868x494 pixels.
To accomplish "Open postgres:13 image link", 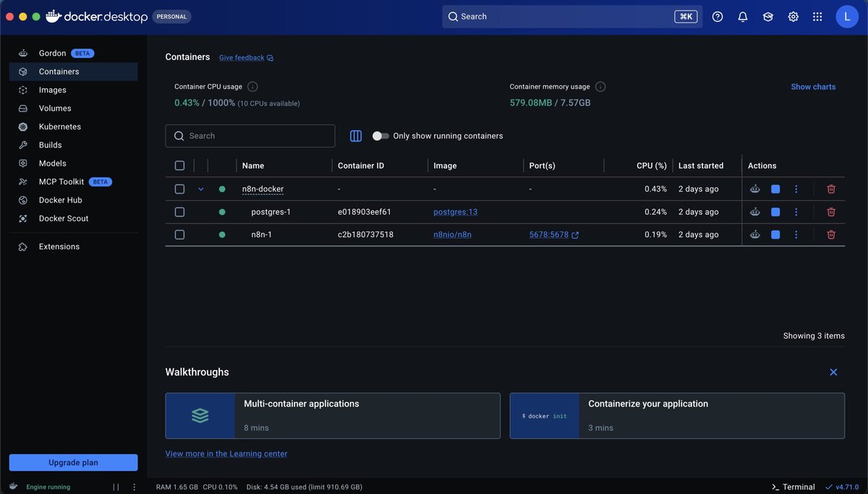I will pos(456,212).
